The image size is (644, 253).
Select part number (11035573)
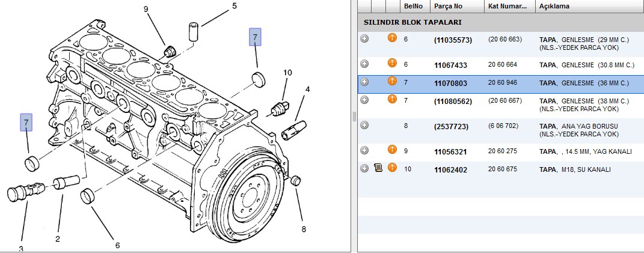tap(453, 40)
